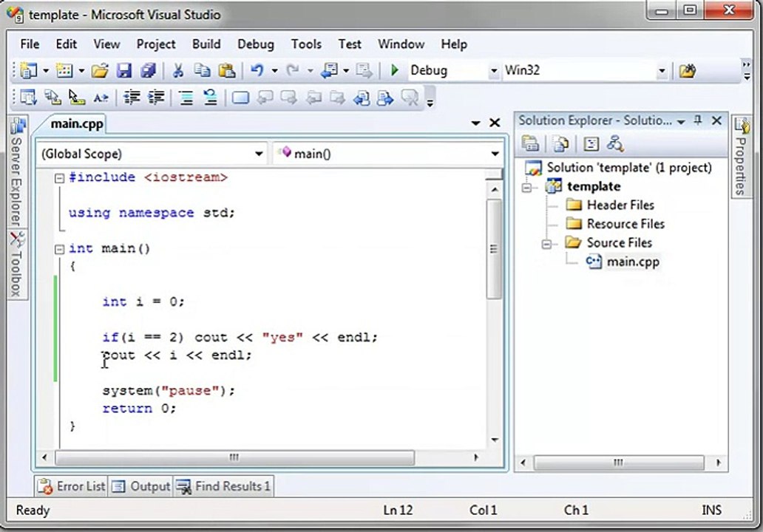Pin the Solution Explorer auto-hide pushpin

coord(698,120)
